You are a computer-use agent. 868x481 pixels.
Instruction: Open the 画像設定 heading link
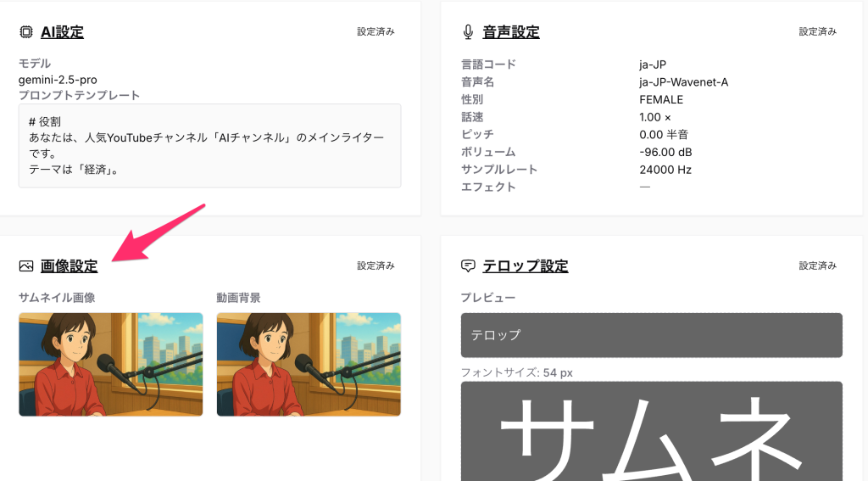(70, 266)
